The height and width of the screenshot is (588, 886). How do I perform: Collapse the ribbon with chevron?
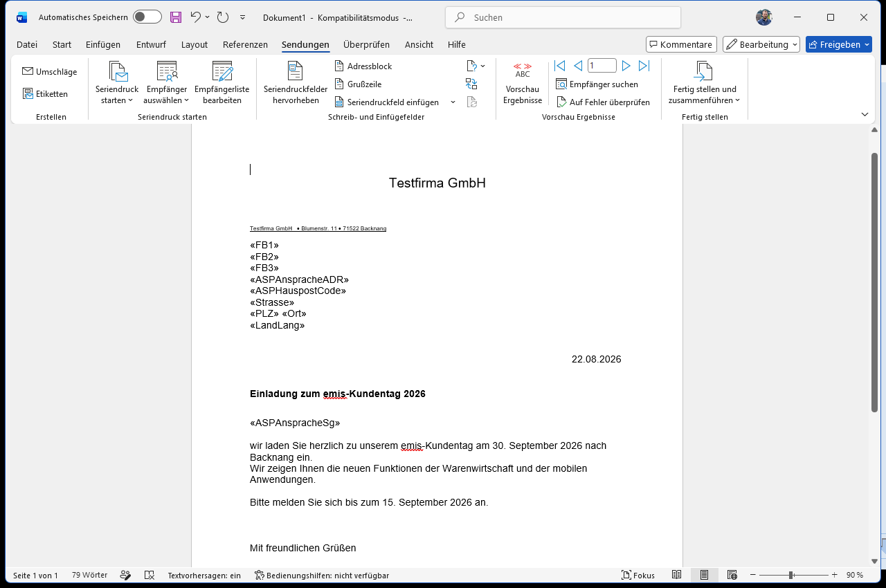[865, 114]
